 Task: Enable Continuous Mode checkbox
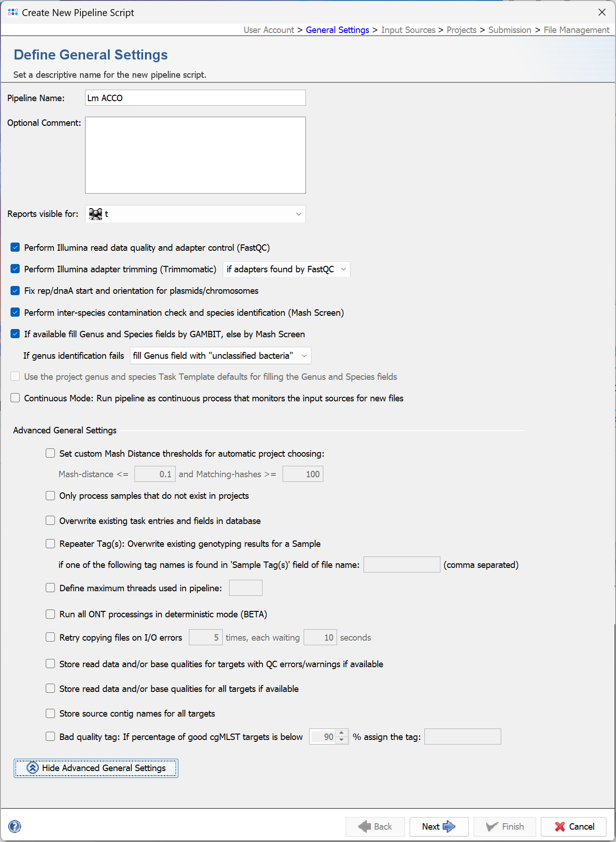tap(16, 398)
